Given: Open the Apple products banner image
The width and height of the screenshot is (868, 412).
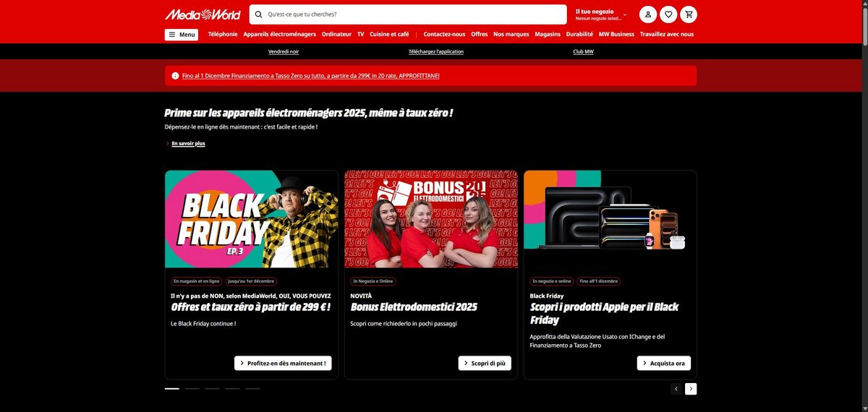Looking at the screenshot, I should [x=610, y=219].
